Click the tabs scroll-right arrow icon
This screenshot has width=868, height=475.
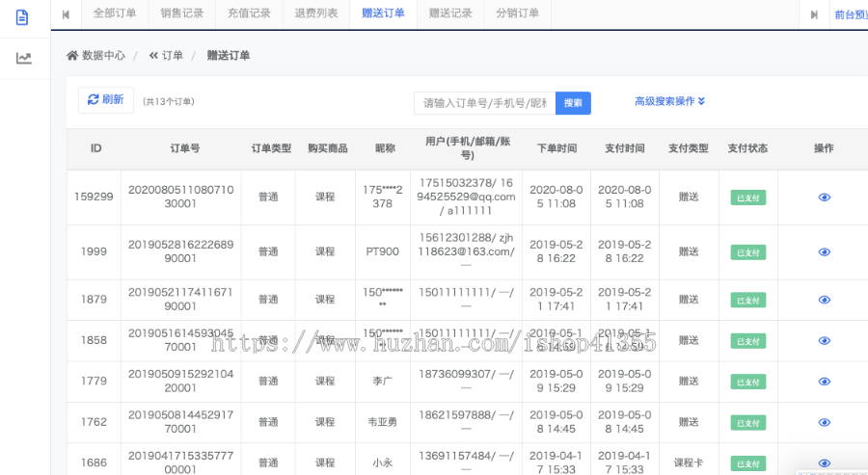[x=814, y=14]
